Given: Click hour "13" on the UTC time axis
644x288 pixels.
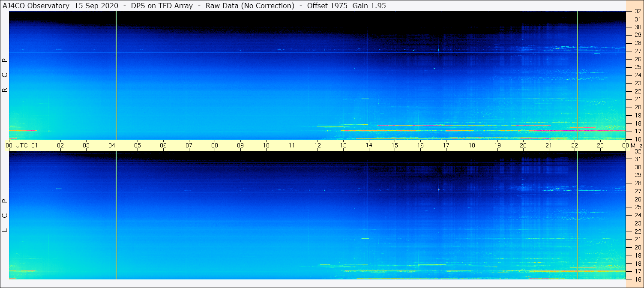Looking at the screenshot, I should click(x=343, y=145).
